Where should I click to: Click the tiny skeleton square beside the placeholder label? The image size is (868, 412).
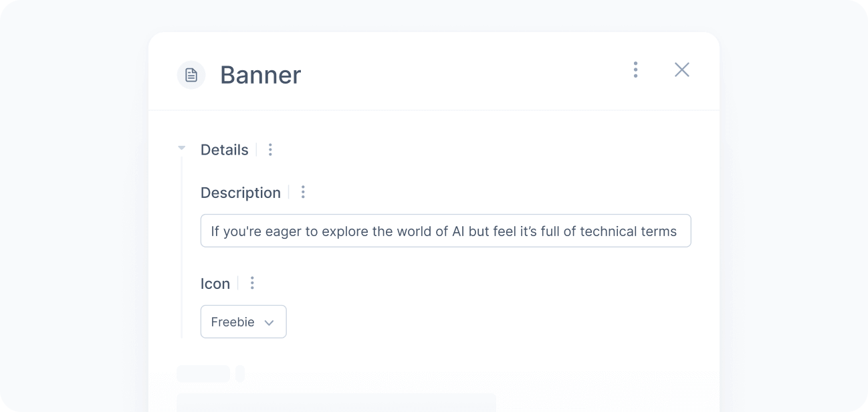pyautogui.click(x=240, y=374)
